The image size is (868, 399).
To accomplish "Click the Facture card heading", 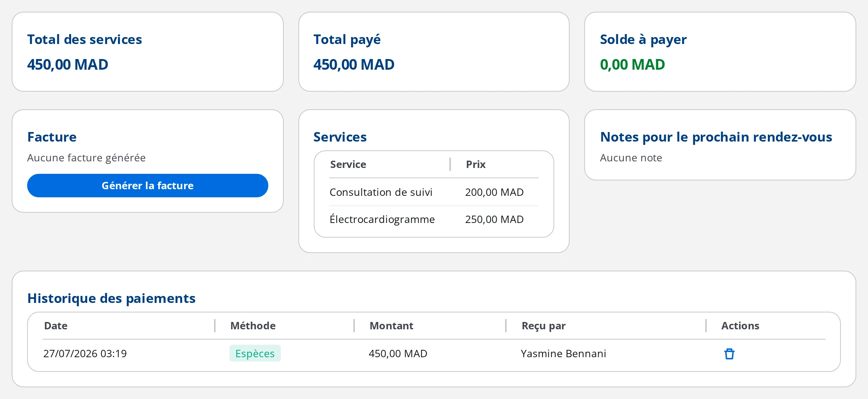I will tap(52, 137).
